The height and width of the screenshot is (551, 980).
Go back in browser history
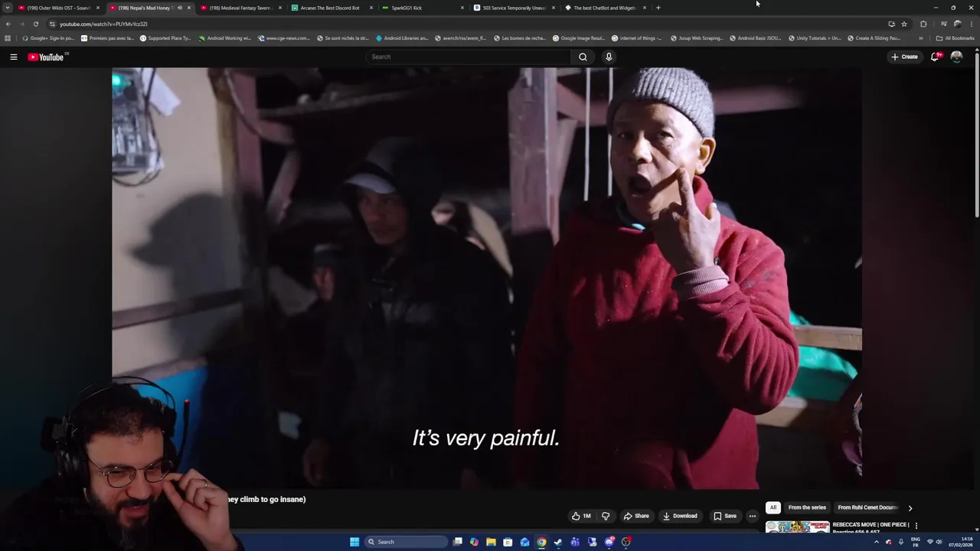pos(8,24)
